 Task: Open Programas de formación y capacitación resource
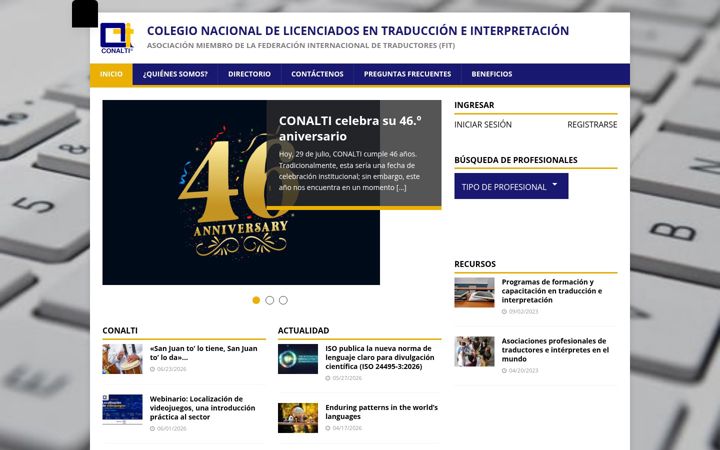coord(551,291)
